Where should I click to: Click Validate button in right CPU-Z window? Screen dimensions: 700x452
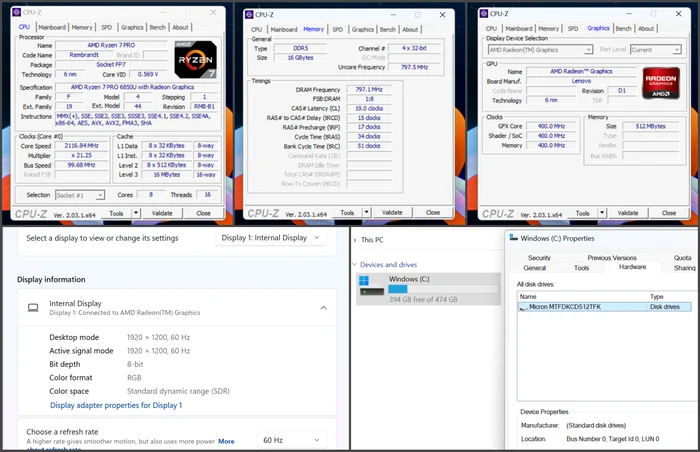click(628, 213)
